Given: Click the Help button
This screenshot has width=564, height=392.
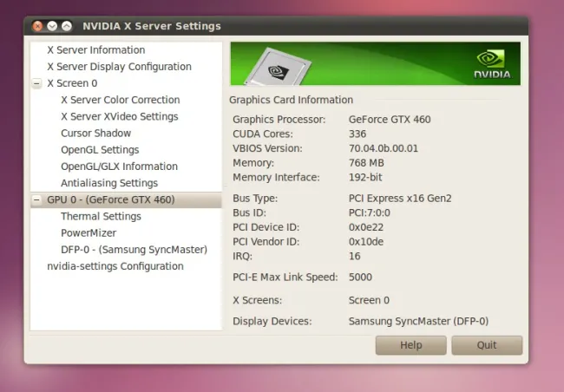Looking at the screenshot, I should tap(411, 345).
